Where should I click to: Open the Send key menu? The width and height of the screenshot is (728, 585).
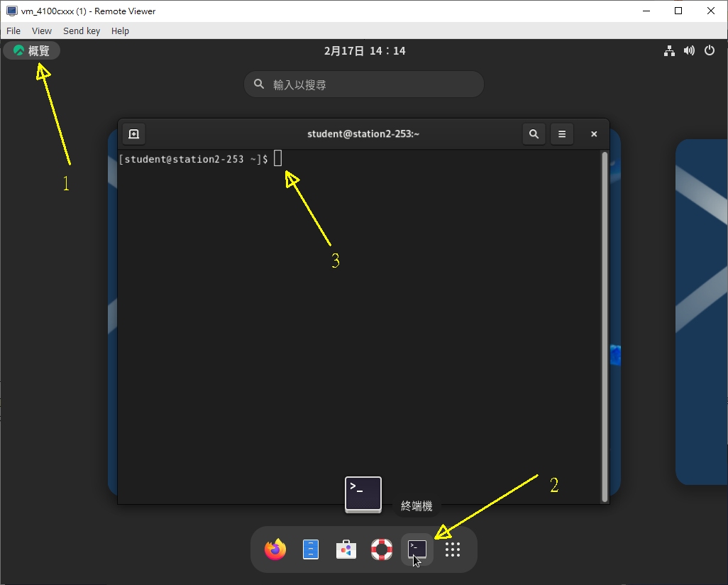tap(82, 31)
